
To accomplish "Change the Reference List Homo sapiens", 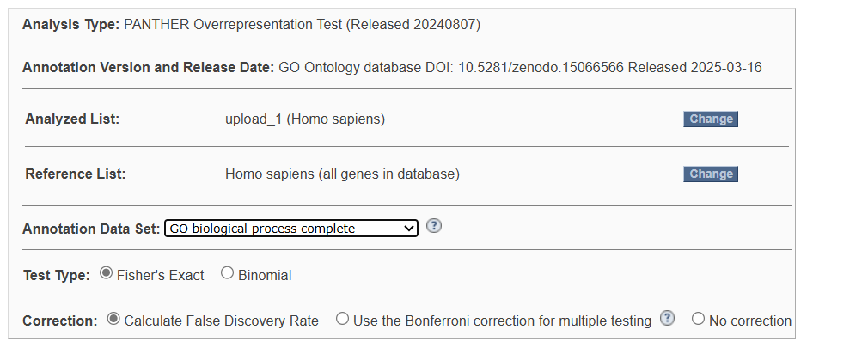I will pyautogui.click(x=711, y=174).
